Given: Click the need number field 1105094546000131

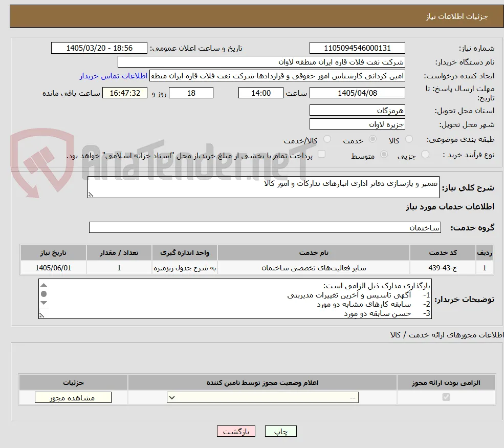Looking at the screenshot, I should (x=357, y=48).
